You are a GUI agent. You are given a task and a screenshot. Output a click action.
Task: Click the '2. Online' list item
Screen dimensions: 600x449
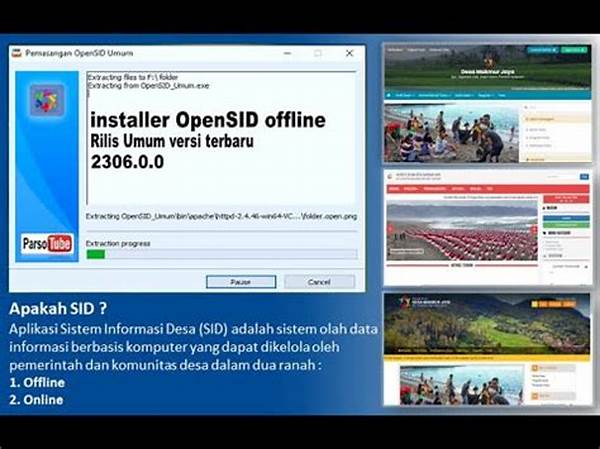[x=36, y=400]
